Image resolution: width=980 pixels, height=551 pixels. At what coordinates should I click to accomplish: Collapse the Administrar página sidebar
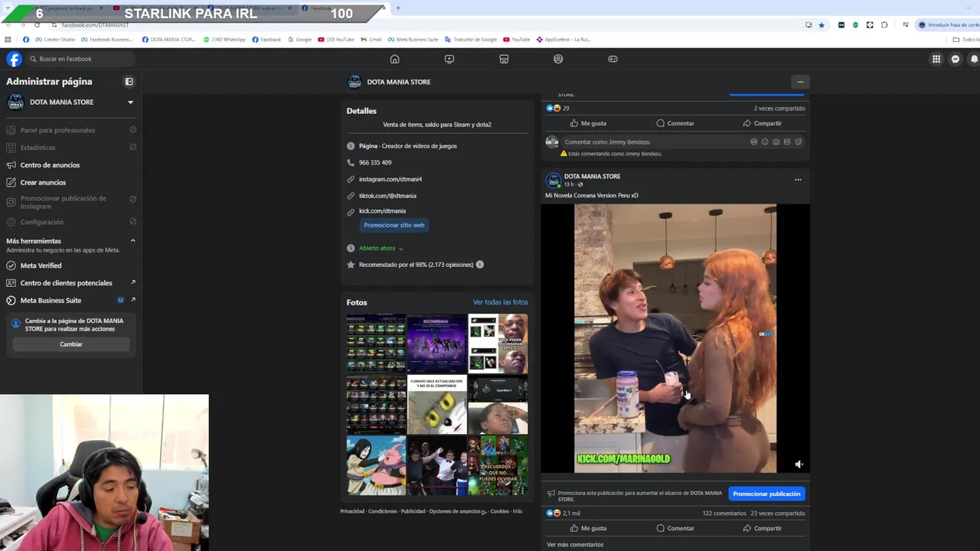pyautogui.click(x=129, y=81)
